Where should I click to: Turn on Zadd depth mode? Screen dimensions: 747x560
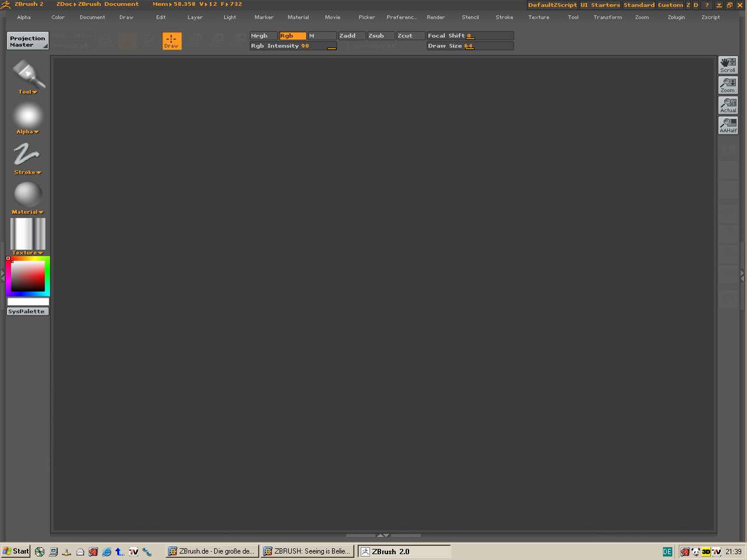pos(351,36)
